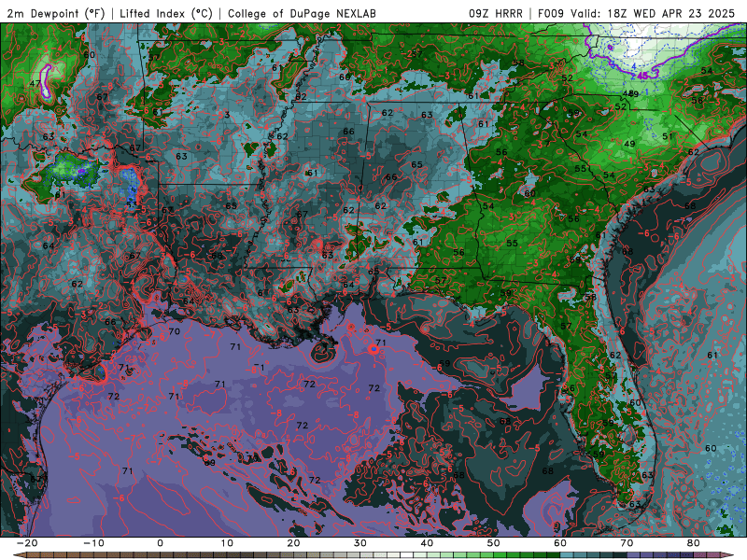The width and height of the screenshot is (747, 560).
Task: Click the '40' color scale label
Action: [x=427, y=543]
